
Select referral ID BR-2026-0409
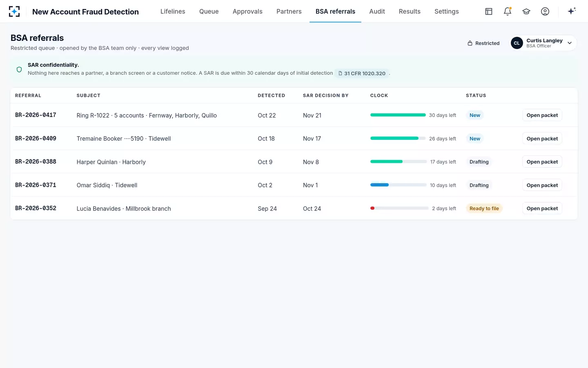(x=36, y=138)
